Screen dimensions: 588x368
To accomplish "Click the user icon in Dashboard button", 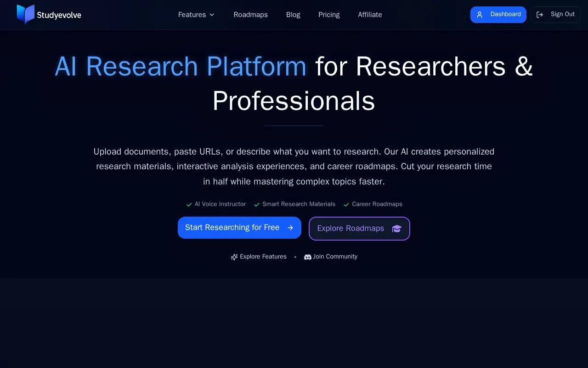I will pyautogui.click(x=480, y=15).
